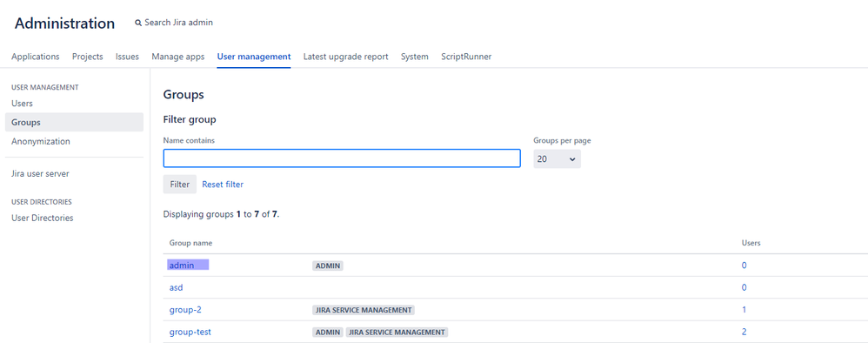Screen dimensions: 868x343
Task: Click user count 0 for admin group
Action: [744, 266]
